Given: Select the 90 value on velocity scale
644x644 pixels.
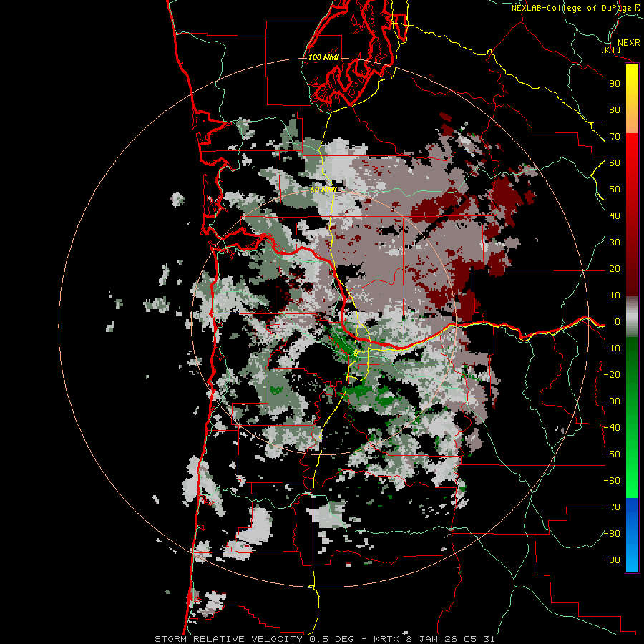Looking at the screenshot, I should 615,84.
